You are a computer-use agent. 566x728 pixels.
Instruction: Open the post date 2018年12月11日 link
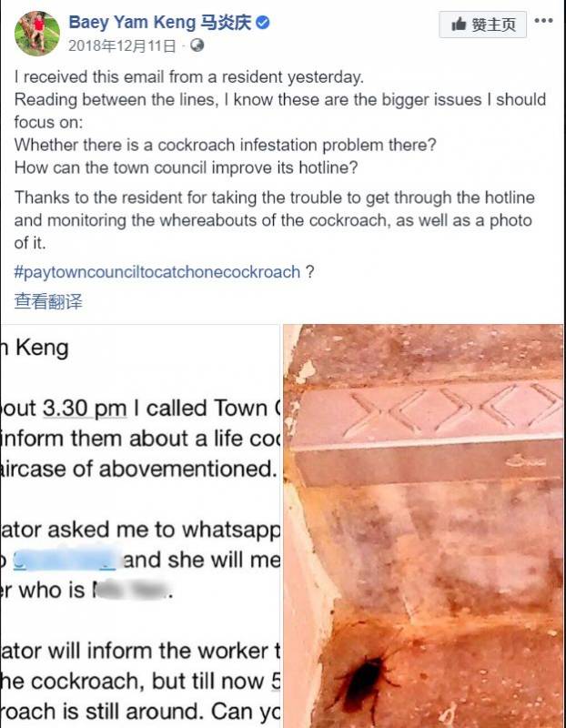click(x=122, y=45)
